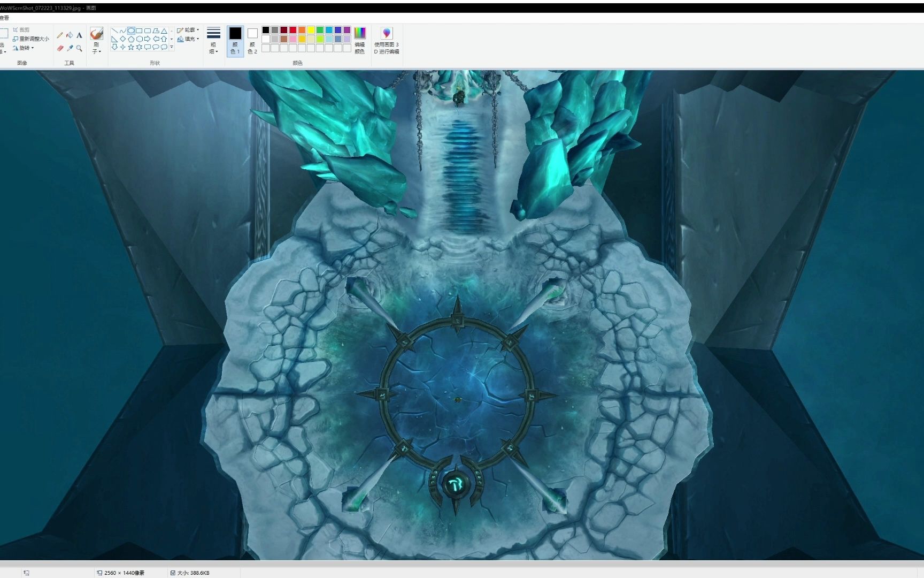
Task: Activate Color 2 (颜色 2) selector
Action: 252,41
